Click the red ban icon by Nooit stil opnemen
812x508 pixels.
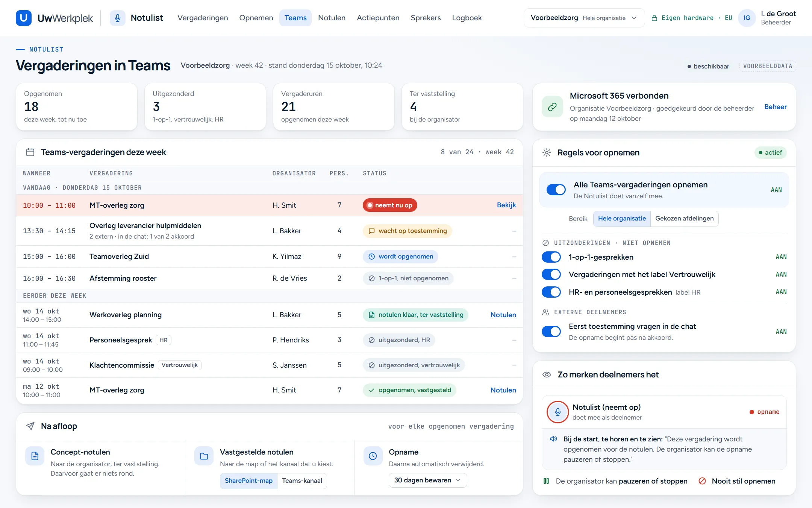coord(702,481)
